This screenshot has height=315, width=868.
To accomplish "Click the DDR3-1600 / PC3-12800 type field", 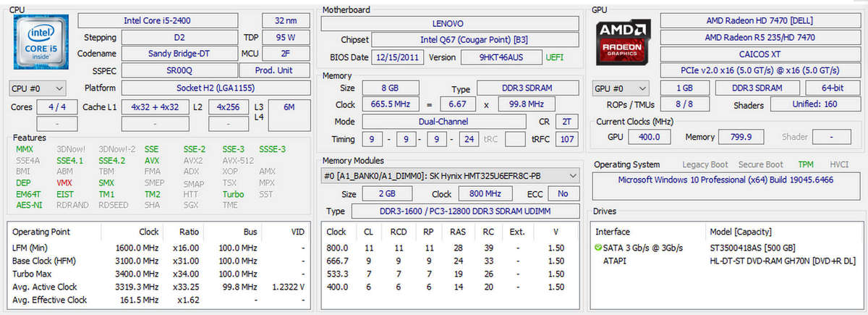I will click(x=465, y=211).
